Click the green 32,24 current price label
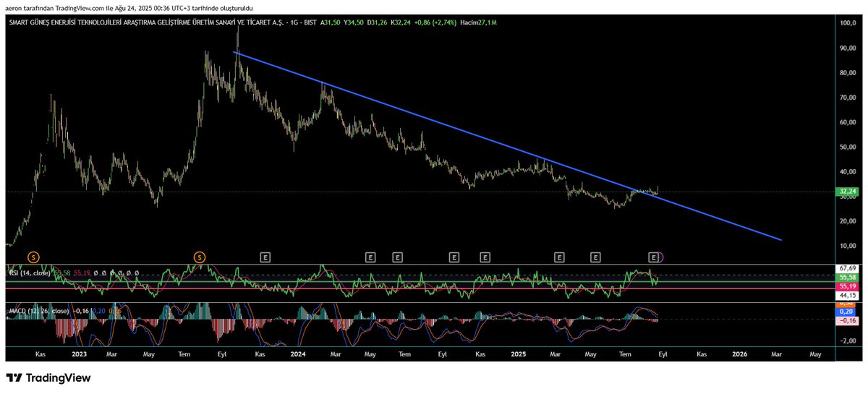This screenshot has width=868, height=394. point(846,192)
